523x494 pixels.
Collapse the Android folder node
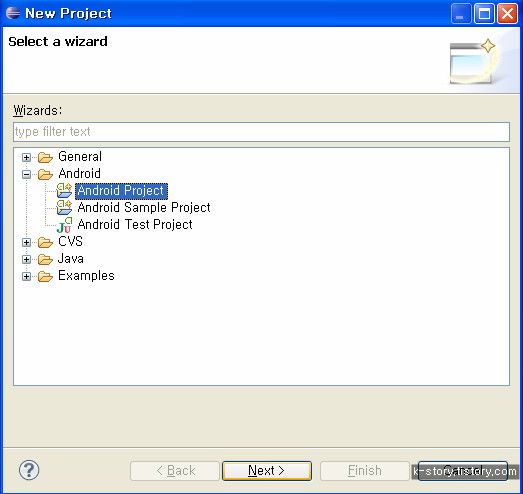tap(26, 174)
